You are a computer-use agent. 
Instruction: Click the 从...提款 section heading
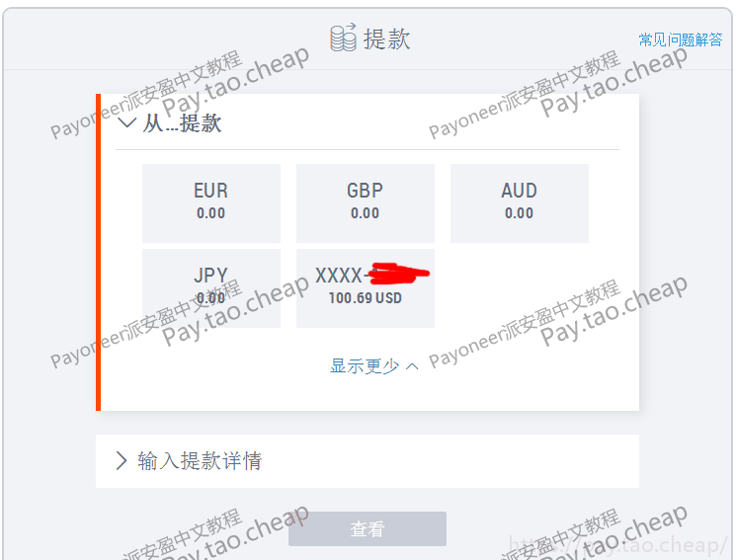click(x=182, y=123)
